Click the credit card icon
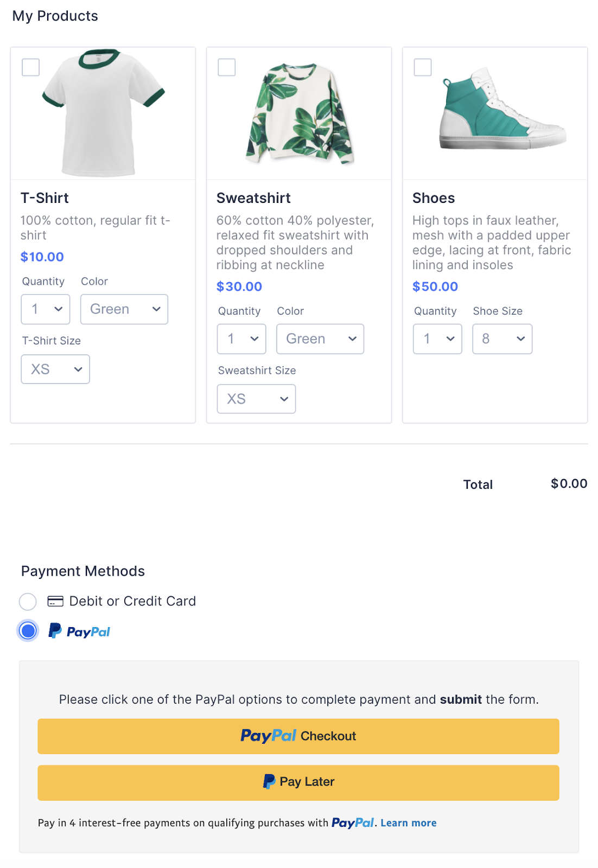The height and width of the screenshot is (868, 598). (55, 601)
